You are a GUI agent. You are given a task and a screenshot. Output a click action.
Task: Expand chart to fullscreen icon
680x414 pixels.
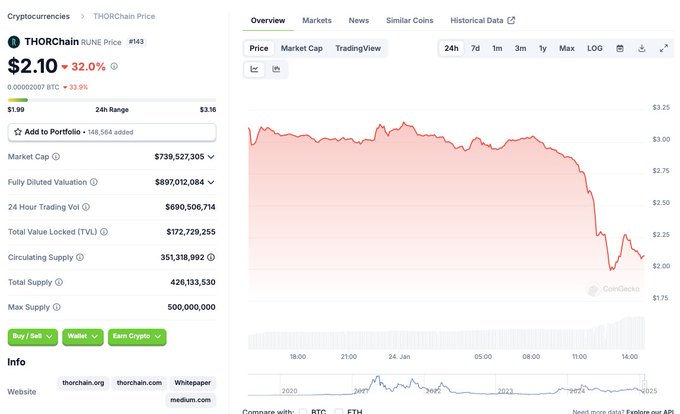(664, 48)
